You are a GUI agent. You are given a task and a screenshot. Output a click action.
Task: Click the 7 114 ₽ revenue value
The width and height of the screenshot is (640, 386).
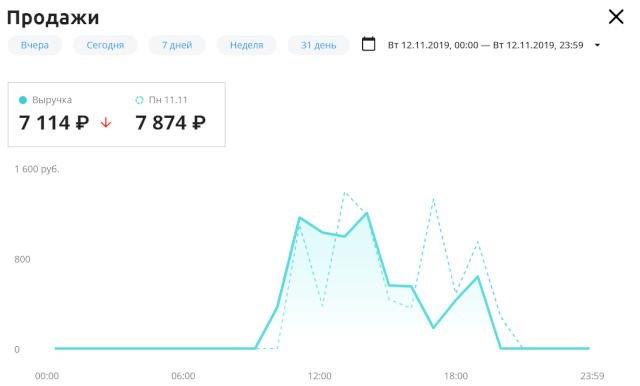[54, 122]
